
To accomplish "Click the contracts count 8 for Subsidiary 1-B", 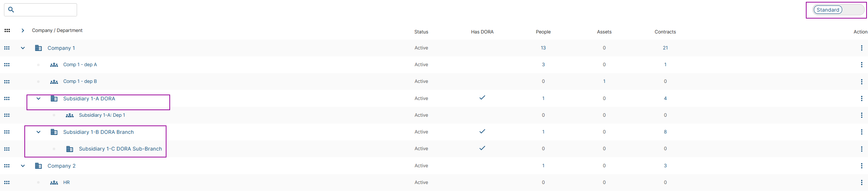I will pos(665,132).
